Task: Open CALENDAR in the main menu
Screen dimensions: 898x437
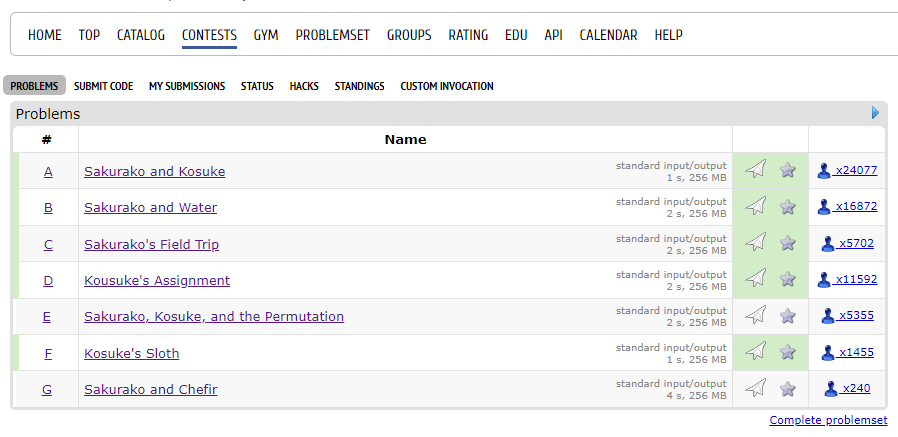Action: [x=608, y=35]
